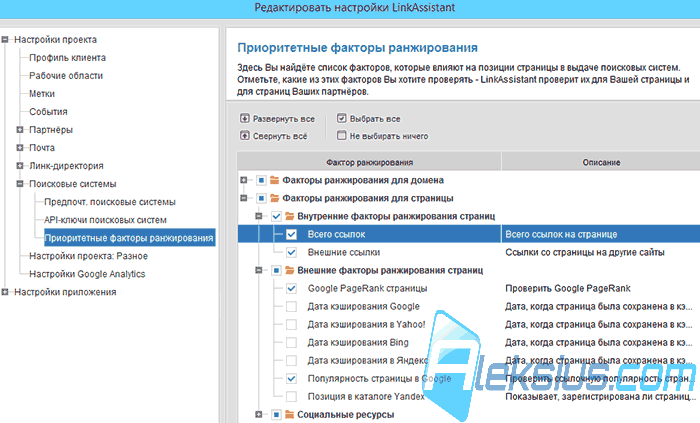Expand the Почта tree node

pos(20,148)
